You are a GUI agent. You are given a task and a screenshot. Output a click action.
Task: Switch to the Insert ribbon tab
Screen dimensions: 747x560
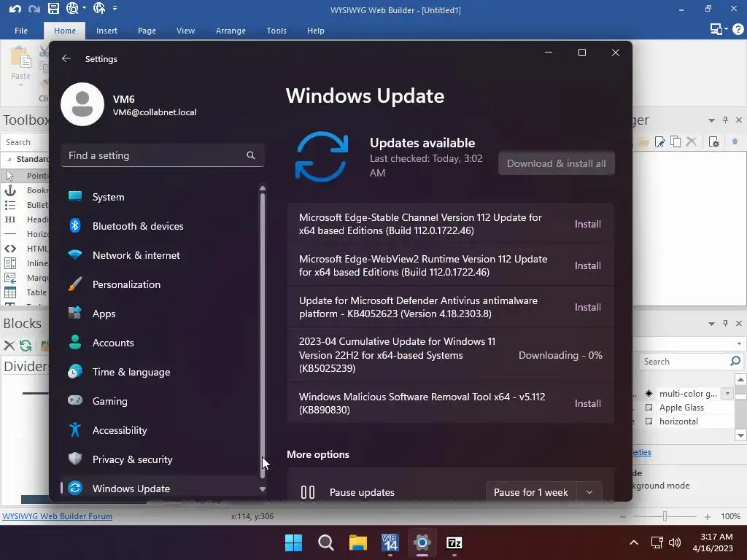point(107,31)
